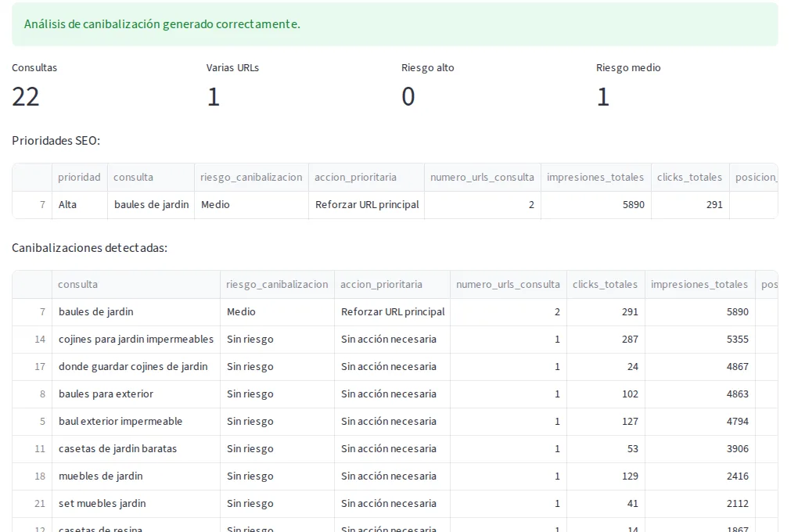This screenshot has width=798, height=532.
Task: Click 'Reforzar URL principal' in Canibalizaciones table
Action: [x=392, y=311]
